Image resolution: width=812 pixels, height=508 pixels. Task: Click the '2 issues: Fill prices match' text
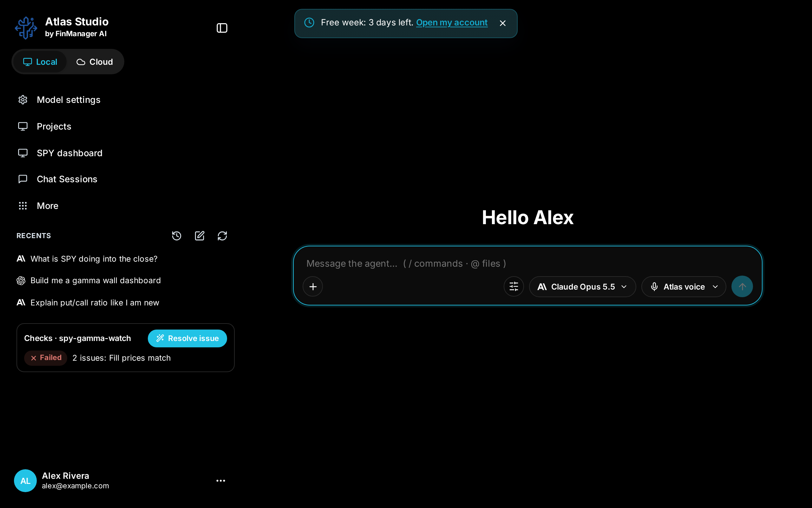tap(121, 358)
